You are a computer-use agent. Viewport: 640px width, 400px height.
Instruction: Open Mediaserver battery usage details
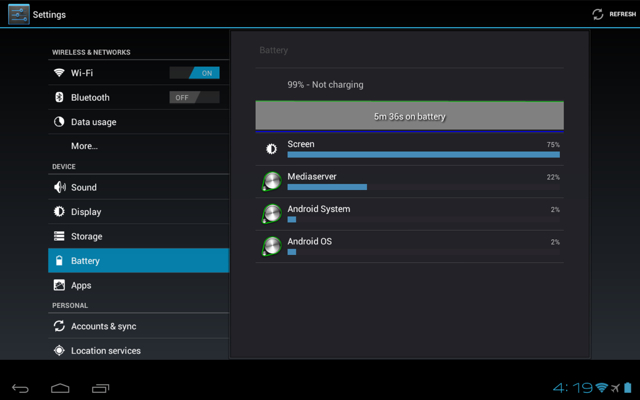pos(409,182)
